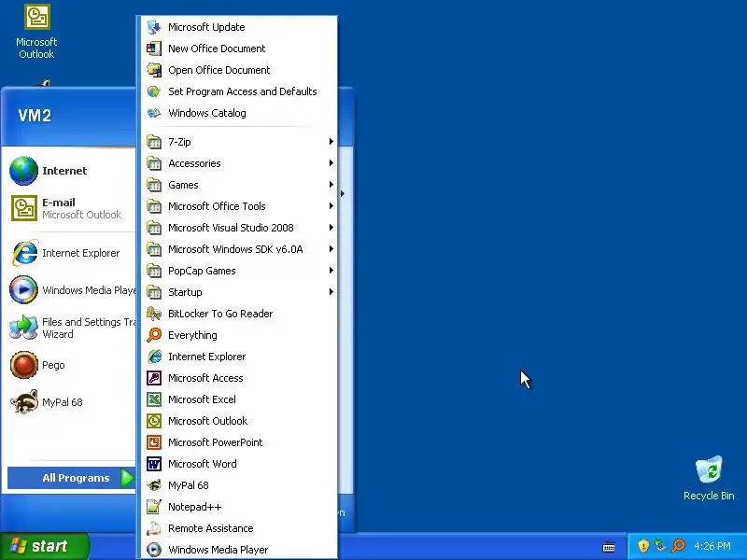
Task: Open the PopCap Games folder entry
Action: point(240,271)
